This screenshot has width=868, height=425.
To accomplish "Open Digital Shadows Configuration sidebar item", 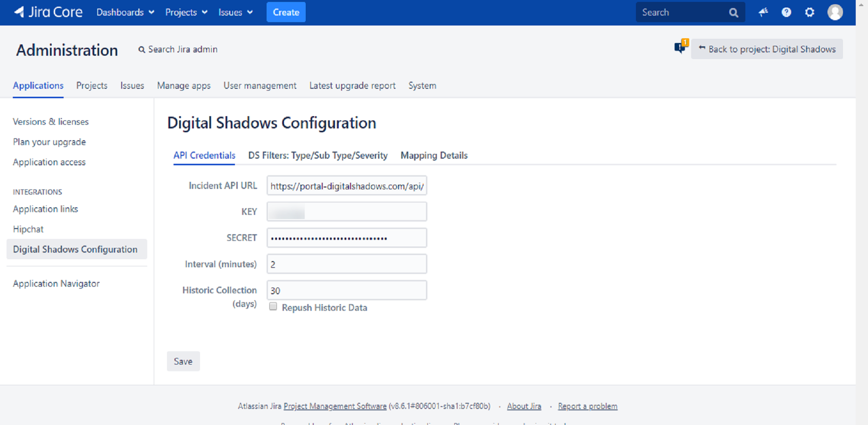I will pos(77,249).
